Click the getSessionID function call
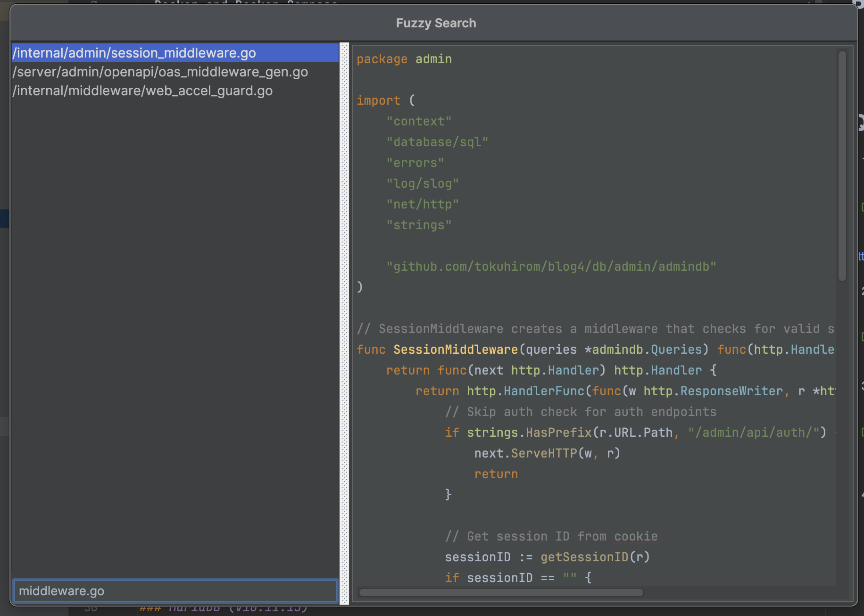864x616 pixels. pyautogui.click(x=584, y=557)
